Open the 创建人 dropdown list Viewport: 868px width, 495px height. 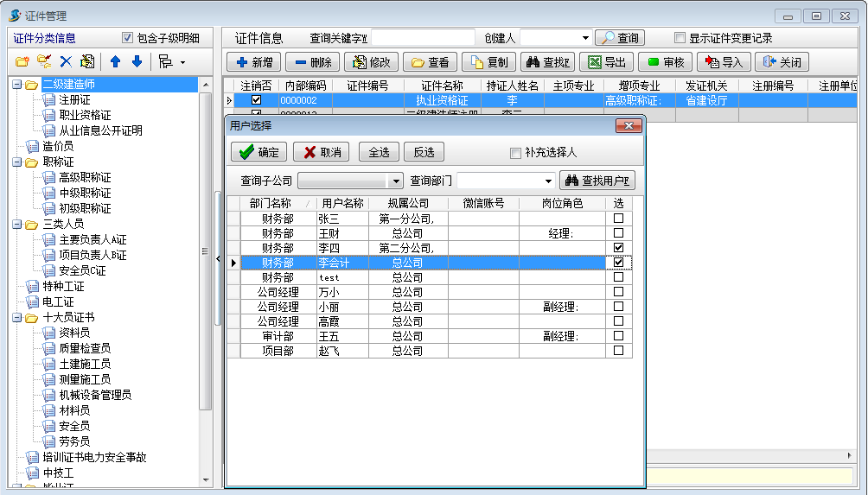click(585, 38)
